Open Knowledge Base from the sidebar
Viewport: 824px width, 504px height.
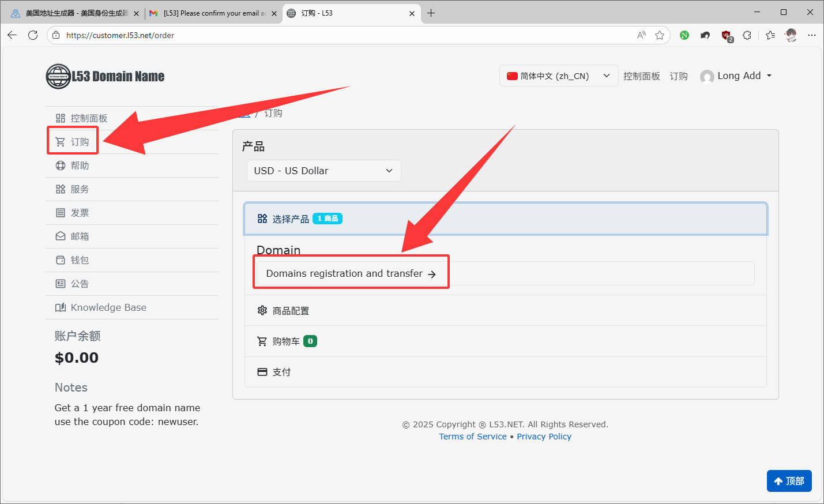click(108, 307)
